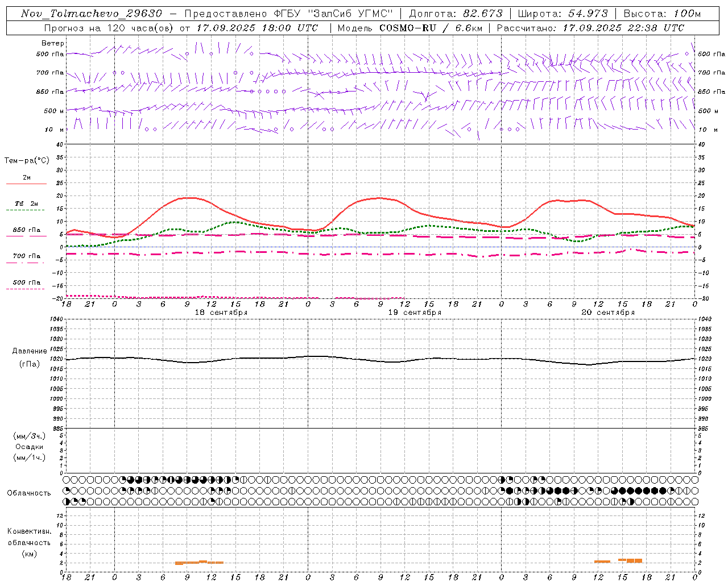The image size is (728, 582).
Task: Click the "Высота: 100м" header text
Action: [x=662, y=14]
